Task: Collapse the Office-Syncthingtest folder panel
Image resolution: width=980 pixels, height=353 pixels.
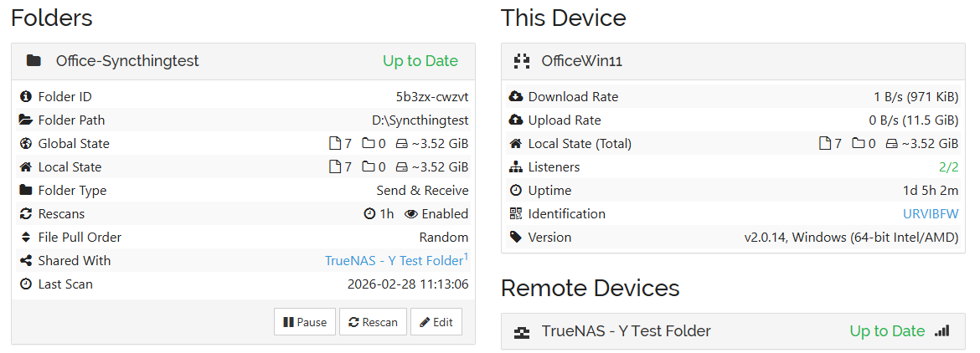Action: [x=243, y=61]
